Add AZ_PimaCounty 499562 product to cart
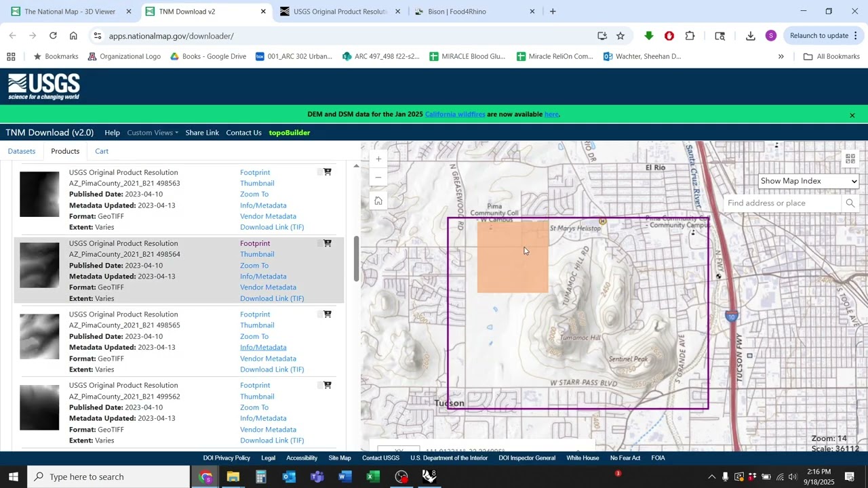The width and height of the screenshot is (868, 488). click(328, 385)
